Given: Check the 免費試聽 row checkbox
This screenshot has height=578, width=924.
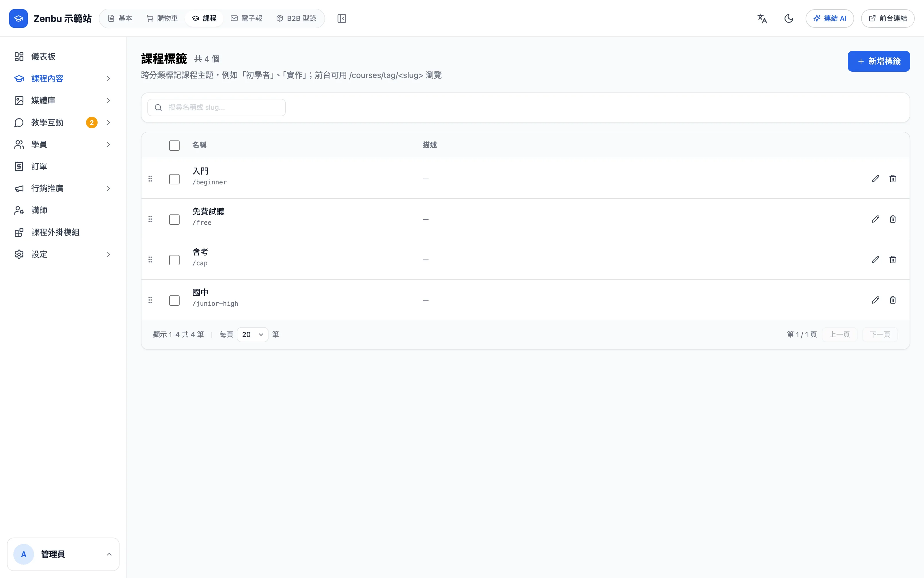Looking at the screenshot, I should (x=174, y=220).
